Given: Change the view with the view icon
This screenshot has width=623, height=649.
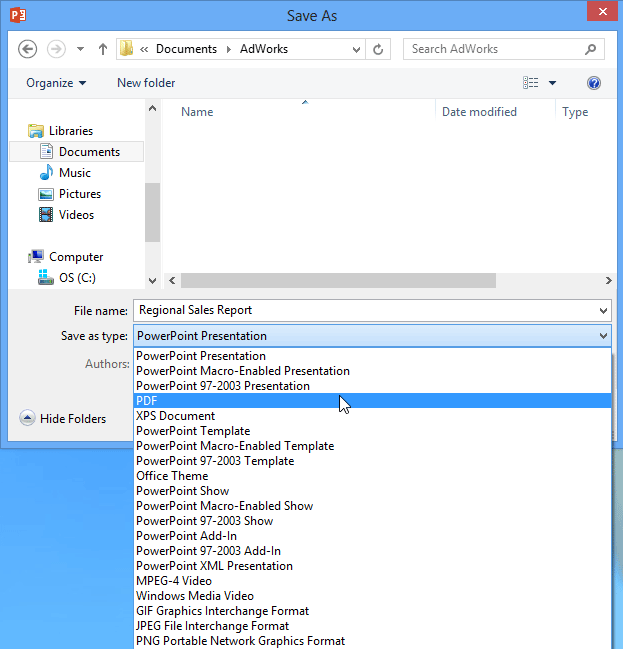Looking at the screenshot, I should [x=531, y=83].
